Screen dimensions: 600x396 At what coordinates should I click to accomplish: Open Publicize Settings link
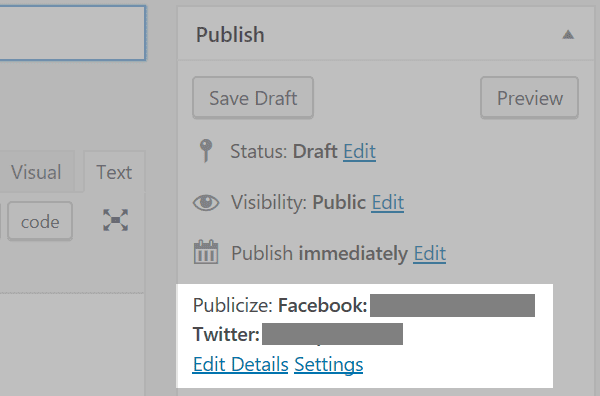point(329,364)
